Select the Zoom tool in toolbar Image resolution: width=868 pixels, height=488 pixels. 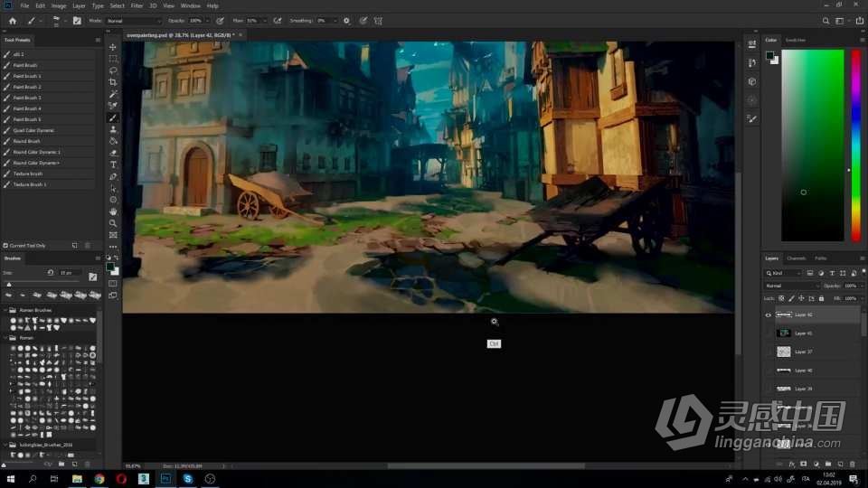click(113, 223)
